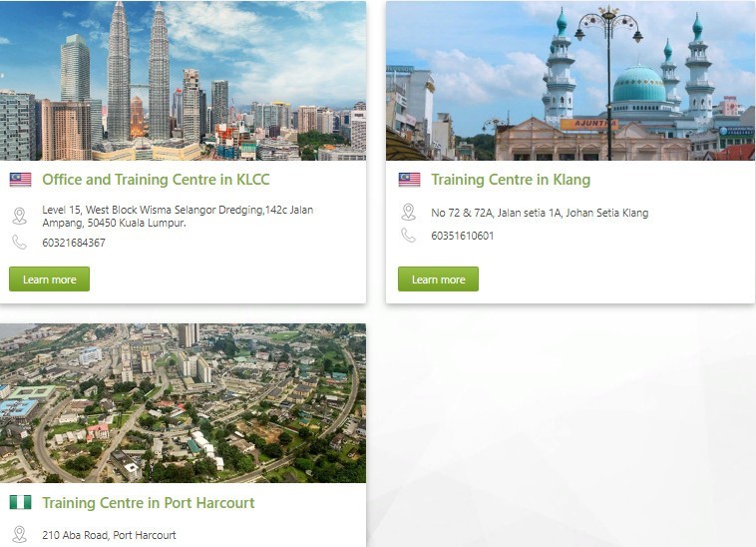Click the 210 Aba Road address text
Screen dimensions: 756x547
coord(109,535)
